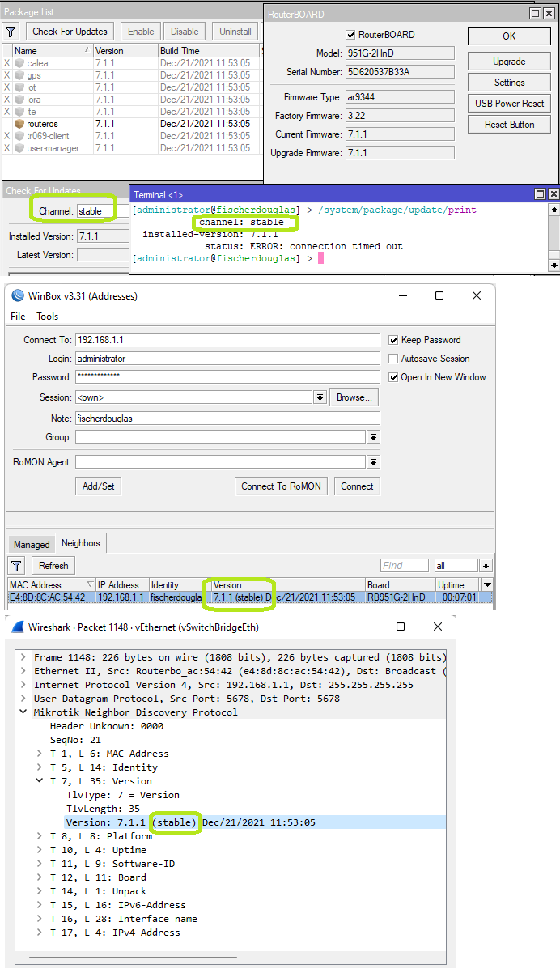Open the neighbor columns dropdown arrow
This screenshot has height=973, width=560.
(x=487, y=584)
